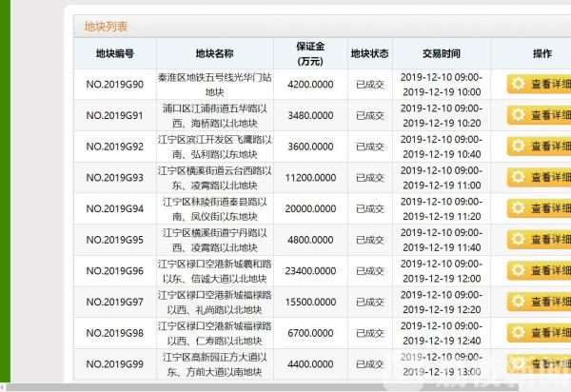571x392 pixels.
Task: Click the gear icon in the NO.2019G97 row
Action: click(518, 302)
